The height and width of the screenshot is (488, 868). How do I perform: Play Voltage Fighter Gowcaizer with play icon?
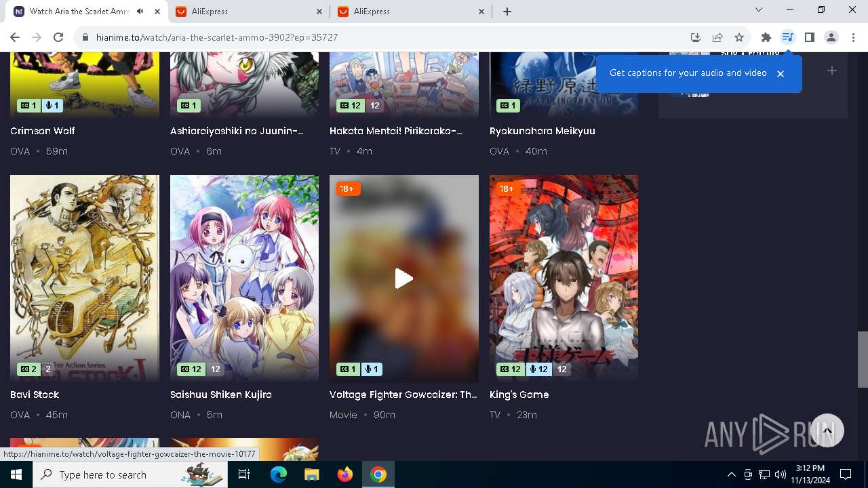[404, 279]
